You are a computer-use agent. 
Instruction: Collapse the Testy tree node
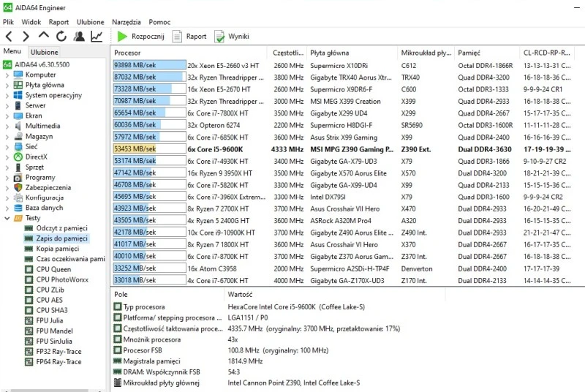pos(7,218)
